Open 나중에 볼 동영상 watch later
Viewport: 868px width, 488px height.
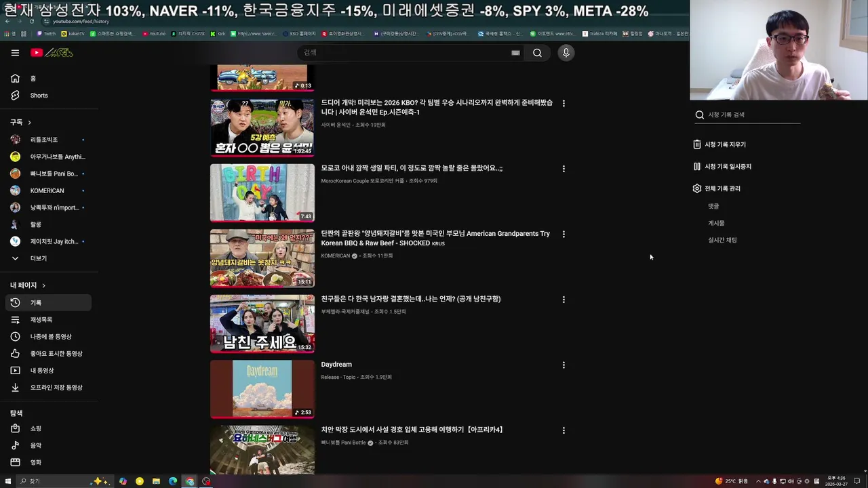(47, 337)
